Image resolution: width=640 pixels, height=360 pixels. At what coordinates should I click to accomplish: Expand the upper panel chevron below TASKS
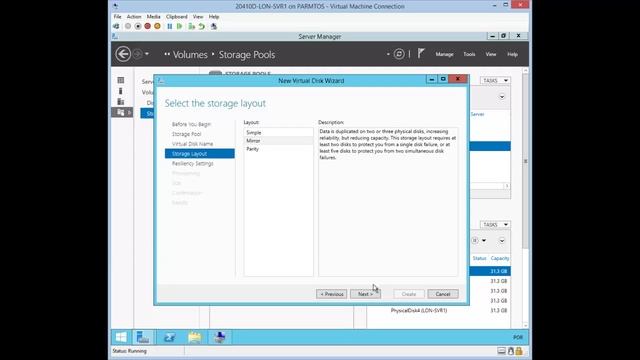pos(502,97)
